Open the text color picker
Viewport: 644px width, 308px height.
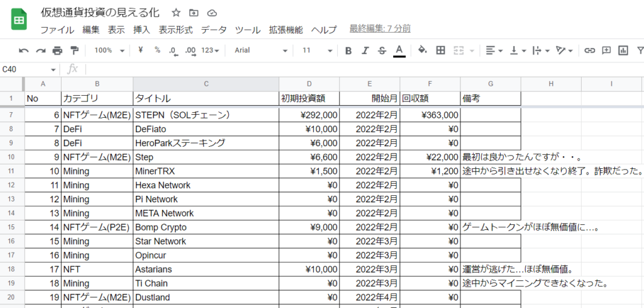(x=399, y=51)
